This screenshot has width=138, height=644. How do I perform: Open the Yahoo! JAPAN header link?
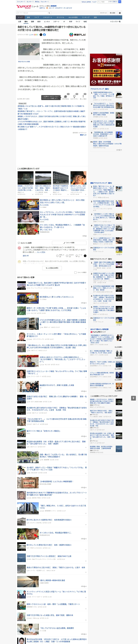(x=86, y=2)
